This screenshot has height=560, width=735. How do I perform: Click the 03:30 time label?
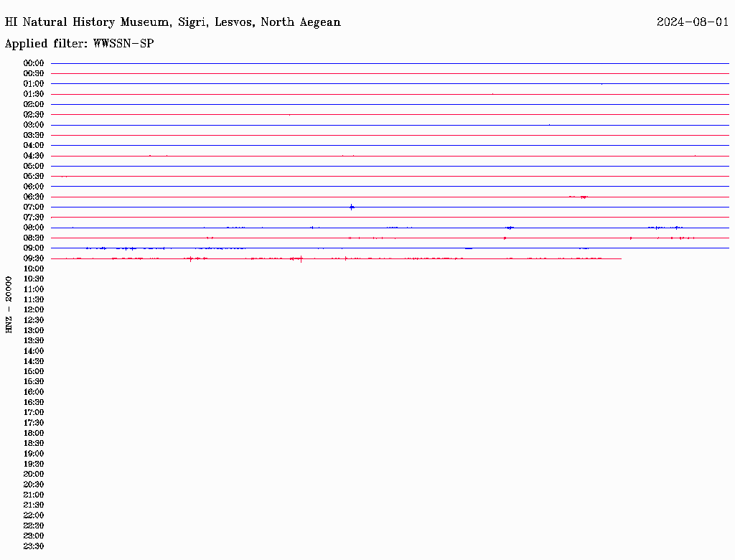click(34, 135)
